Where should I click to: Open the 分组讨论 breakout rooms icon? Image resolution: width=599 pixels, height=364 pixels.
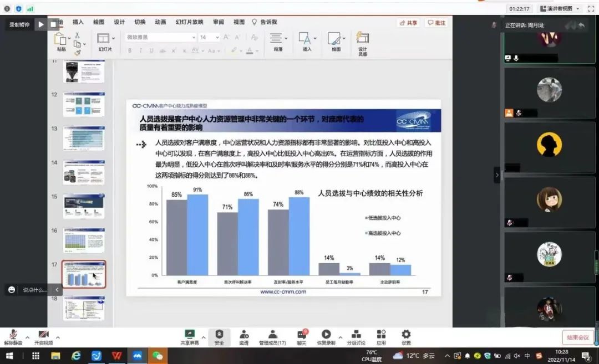pyautogui.click(x=356, y=337)
